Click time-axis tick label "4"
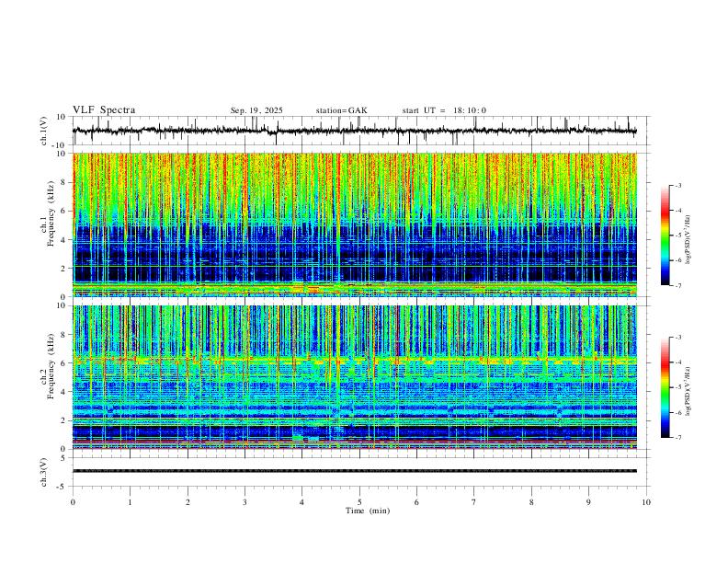728x563 pixels. pyautogui.click(x=302, y=502)
